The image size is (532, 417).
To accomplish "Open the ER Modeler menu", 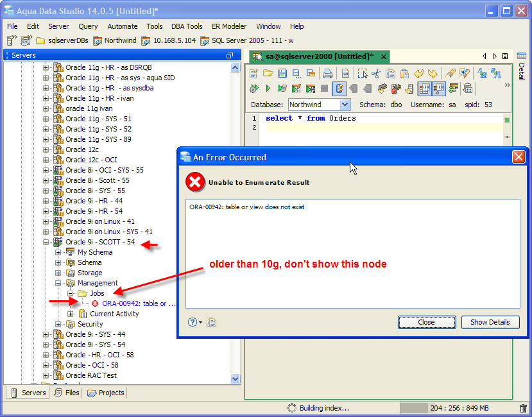I will 229,26.
